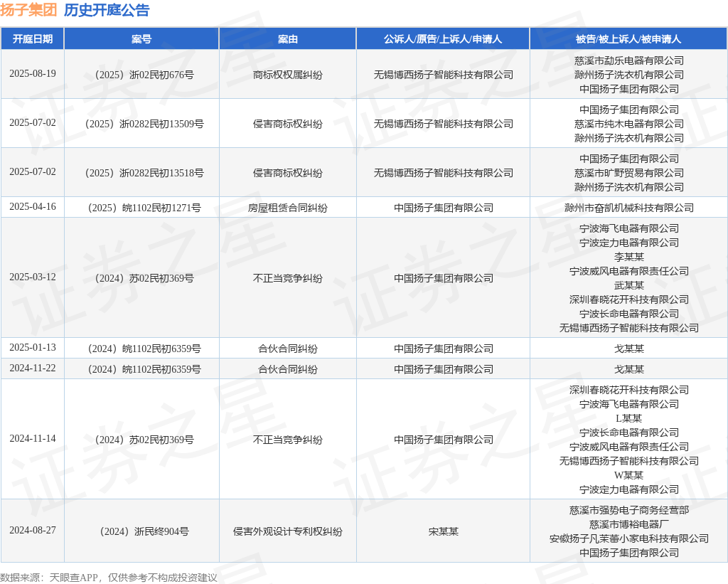Click the plaintiff 宋某某

pos(444,531)
